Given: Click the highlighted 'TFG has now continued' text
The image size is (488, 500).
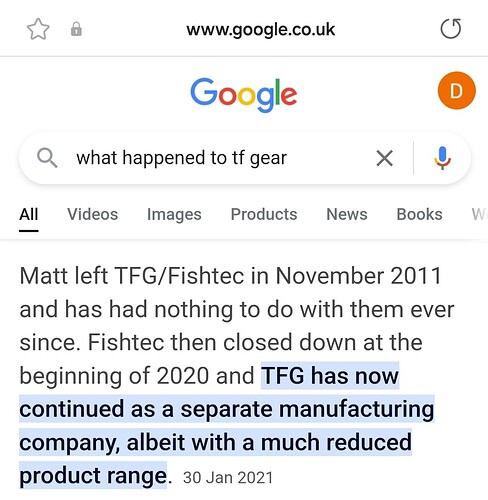Looking at the screenshot, I should [227, 426].
